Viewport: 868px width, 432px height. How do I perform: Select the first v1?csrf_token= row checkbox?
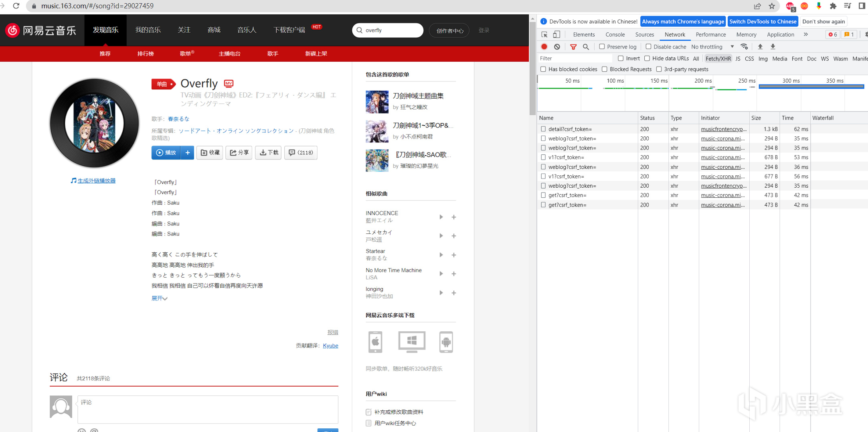click(543, 157)
